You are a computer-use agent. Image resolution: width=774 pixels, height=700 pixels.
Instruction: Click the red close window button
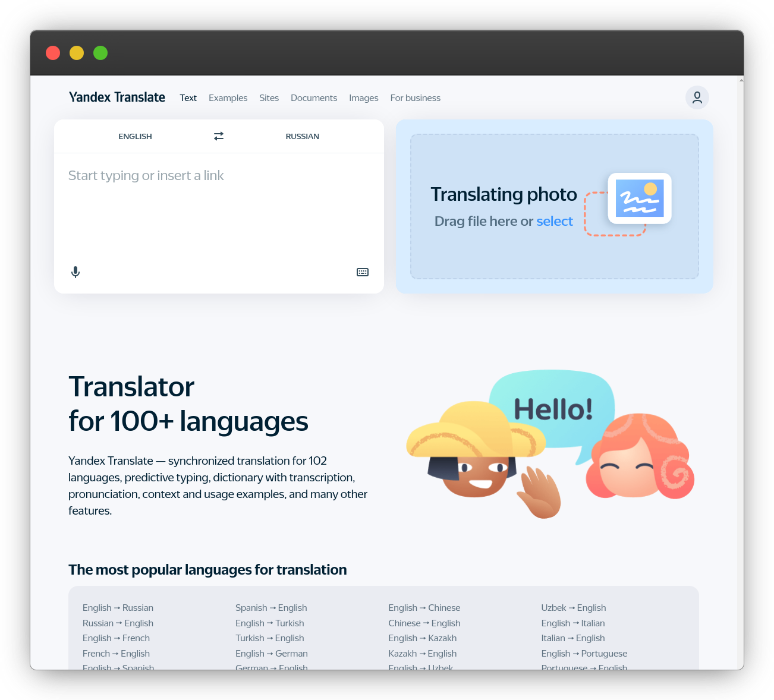coord(53,53)
